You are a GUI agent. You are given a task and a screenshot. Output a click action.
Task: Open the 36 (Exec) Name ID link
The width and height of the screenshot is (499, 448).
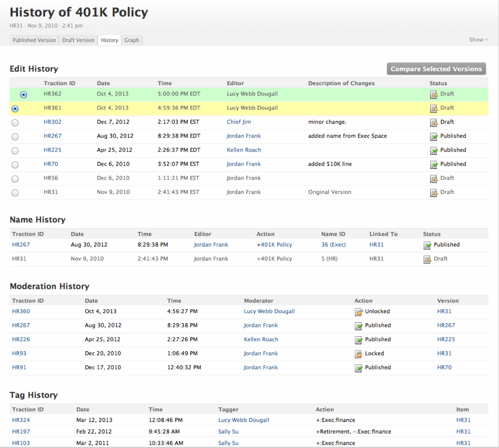334,245
